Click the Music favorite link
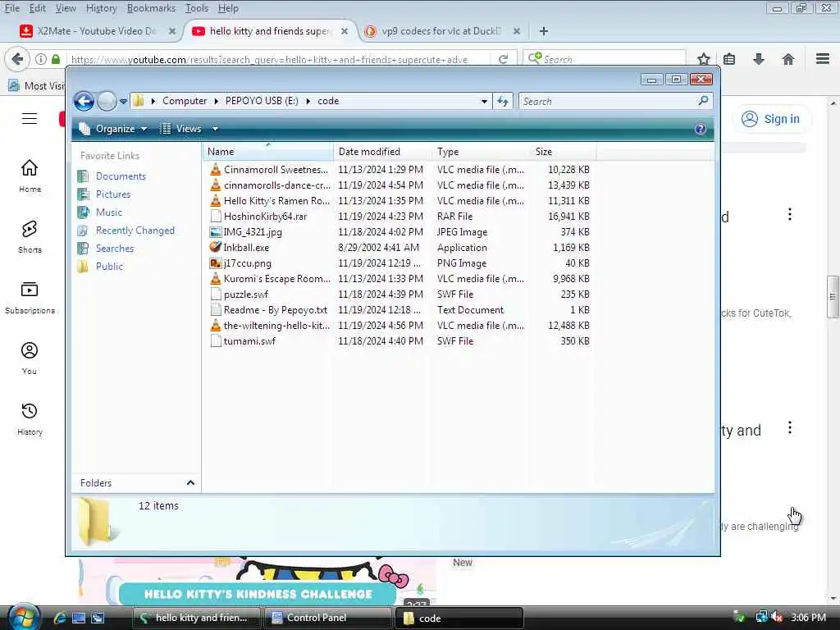The height and width of the screenshot is (630, 840). point(109,212)
